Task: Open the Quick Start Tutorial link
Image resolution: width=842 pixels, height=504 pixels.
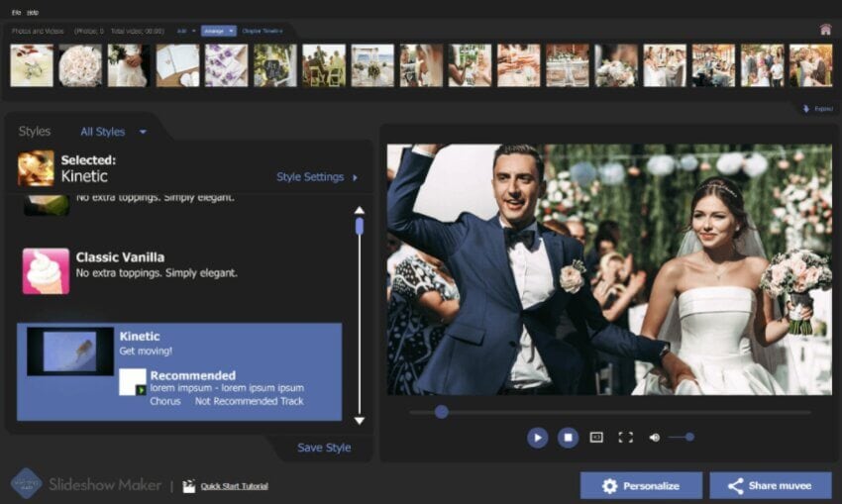Action: [234, 486]
